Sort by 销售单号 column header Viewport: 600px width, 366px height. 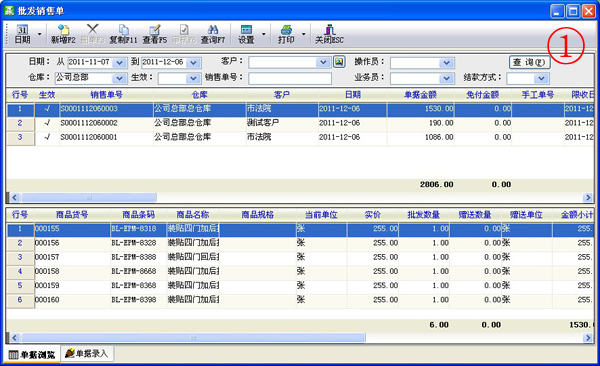click(106, 95)
